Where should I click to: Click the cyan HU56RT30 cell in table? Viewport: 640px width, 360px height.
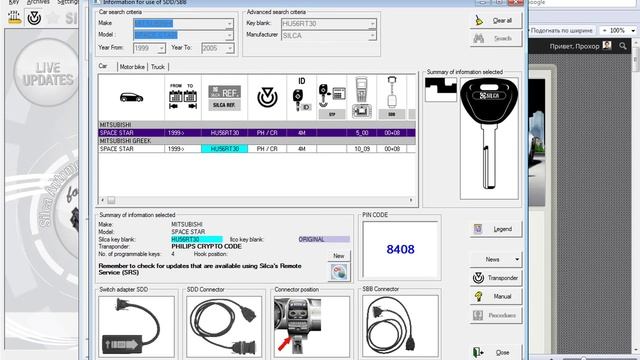coord(224,149)
